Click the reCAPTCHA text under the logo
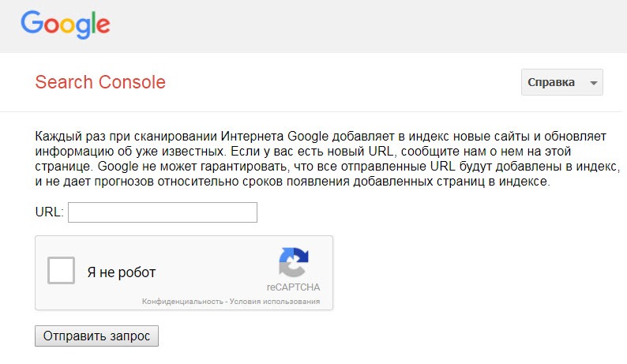627x364 pixels. pos(293,287)
